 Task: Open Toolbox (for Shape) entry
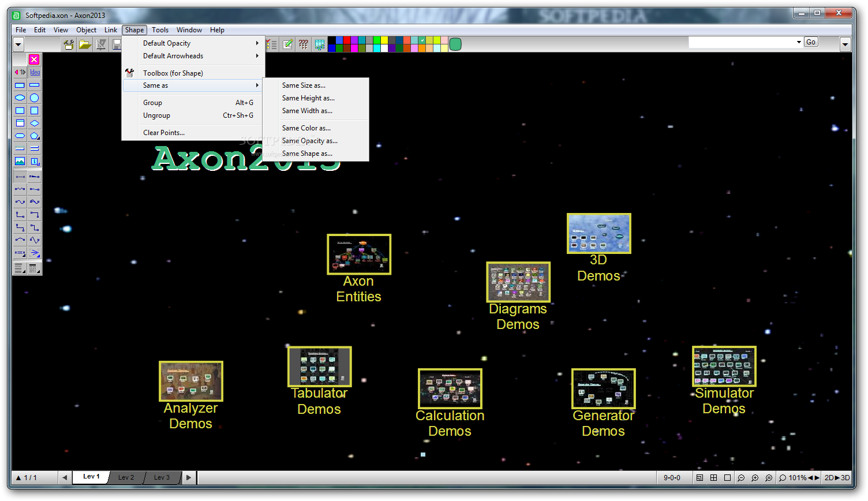pos(193,73)
